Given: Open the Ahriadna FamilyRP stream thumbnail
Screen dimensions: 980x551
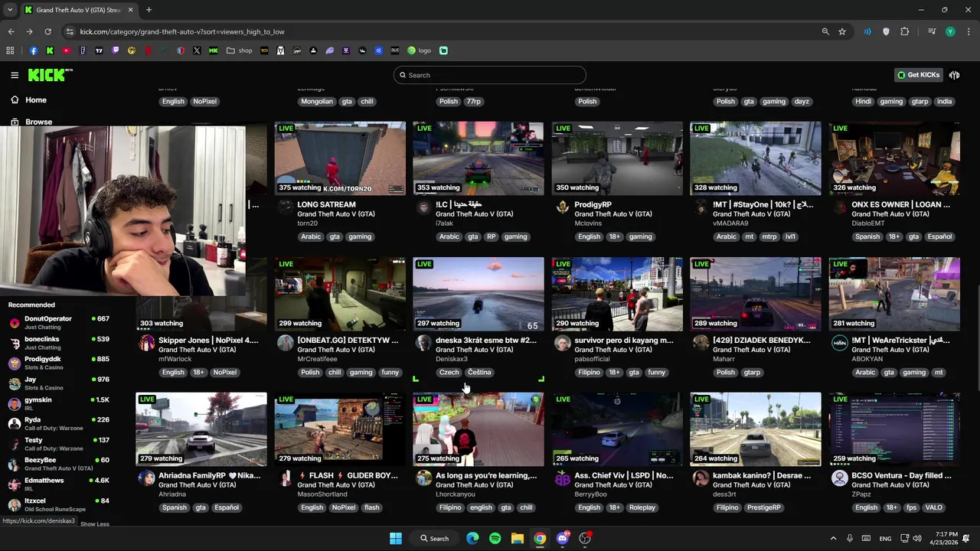Looking at the screenshot, I should [201, 429].
